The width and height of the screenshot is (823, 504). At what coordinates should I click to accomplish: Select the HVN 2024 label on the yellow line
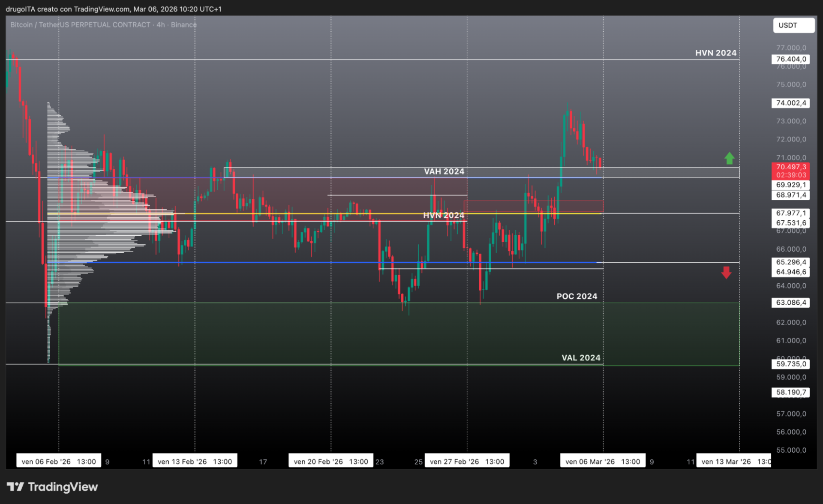pyautogui.click(x=444, y=215)
